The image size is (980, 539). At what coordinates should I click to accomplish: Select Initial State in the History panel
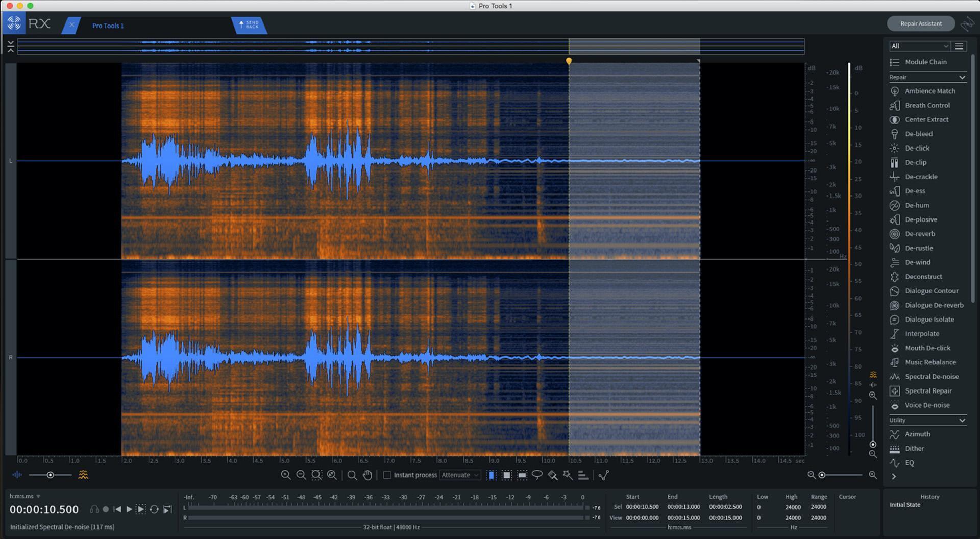(904, 504)
